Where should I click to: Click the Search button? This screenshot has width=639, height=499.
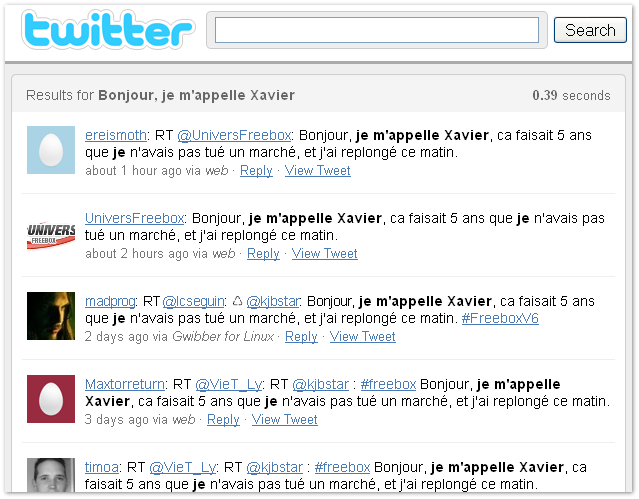pos(590,30)
